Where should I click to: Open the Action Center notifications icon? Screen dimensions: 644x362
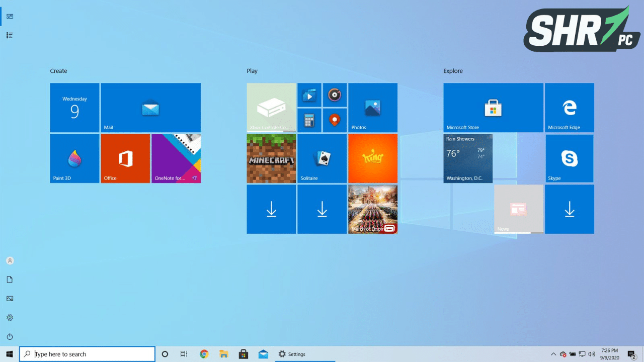coord(632,354)
